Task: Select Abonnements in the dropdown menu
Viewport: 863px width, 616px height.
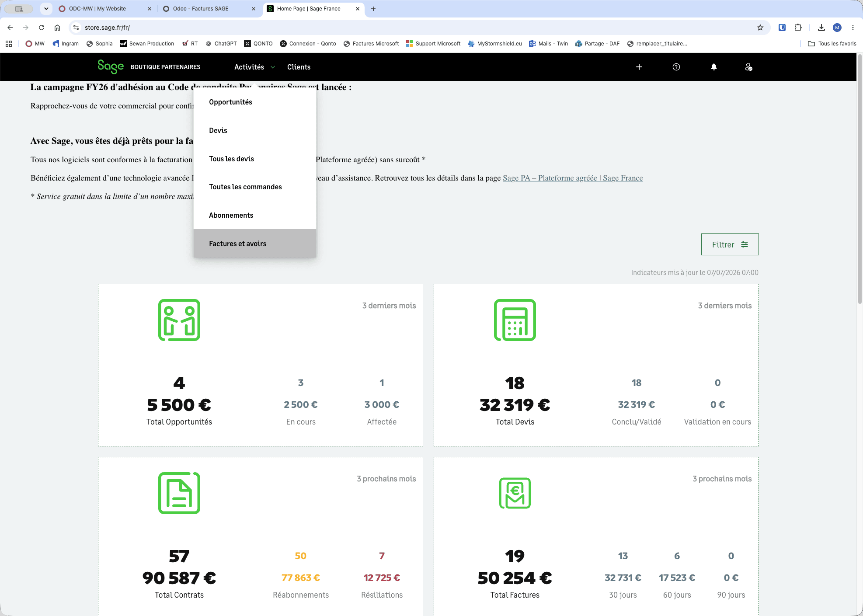Action: tap(255, 215)
